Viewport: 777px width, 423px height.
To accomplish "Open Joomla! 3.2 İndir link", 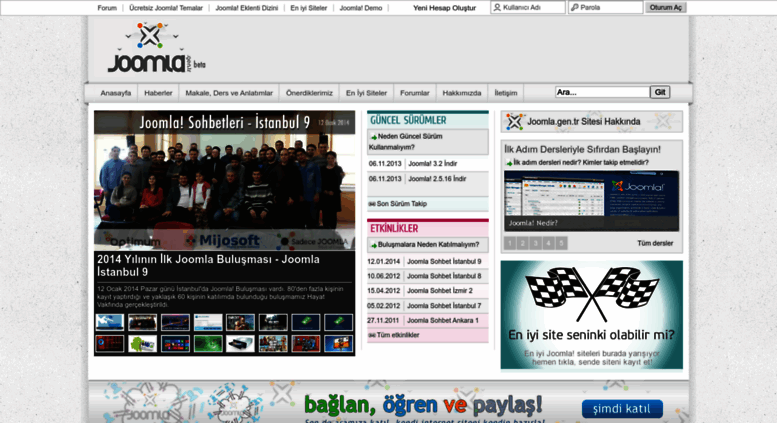I will tap(433, 164).
